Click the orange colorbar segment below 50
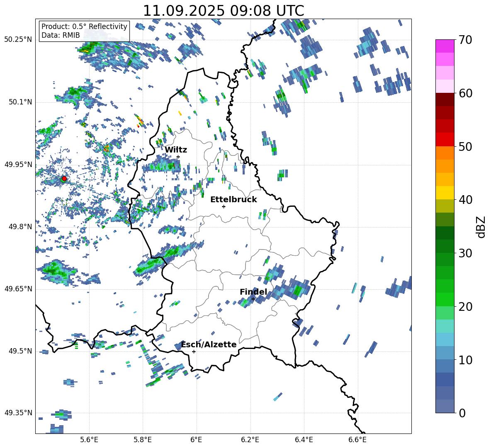The width and height of the screenshot is (491, 448). pos(445,153)
